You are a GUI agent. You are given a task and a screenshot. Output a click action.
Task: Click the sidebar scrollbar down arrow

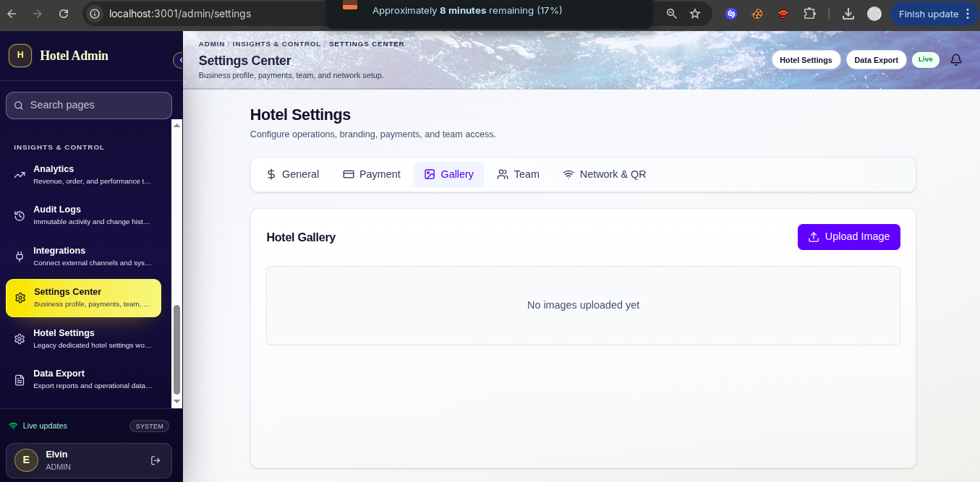pyautogui.click(x=176, y=401)
